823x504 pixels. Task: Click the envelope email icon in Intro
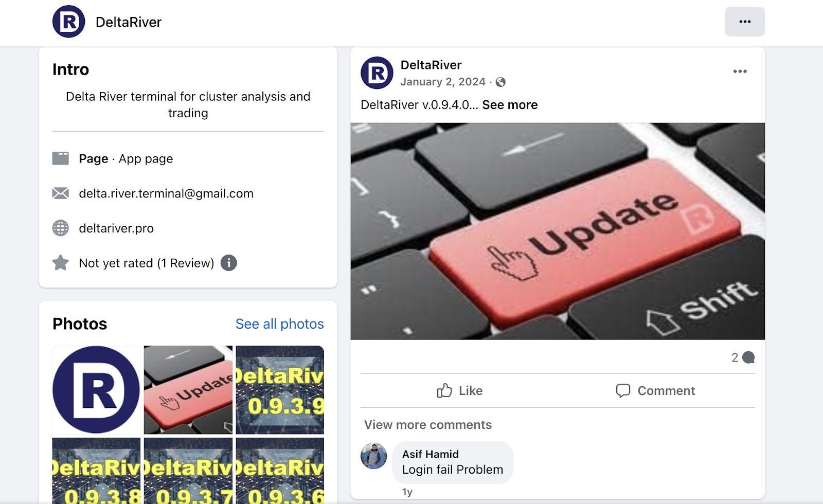pos(61,193)
